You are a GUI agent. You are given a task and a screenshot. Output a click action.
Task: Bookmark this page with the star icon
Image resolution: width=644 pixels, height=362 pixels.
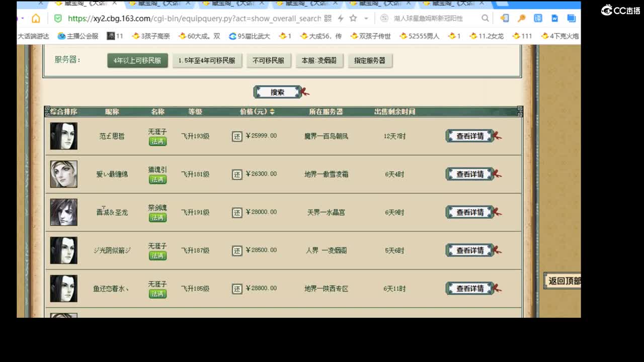pos(353,19)
